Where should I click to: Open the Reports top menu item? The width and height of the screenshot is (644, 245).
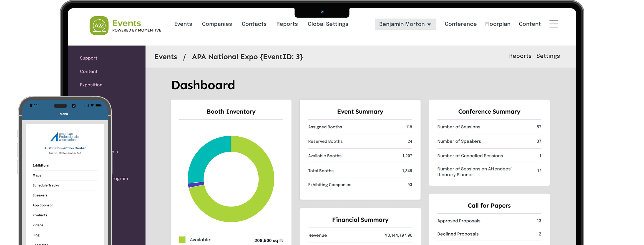coord(287,24)
